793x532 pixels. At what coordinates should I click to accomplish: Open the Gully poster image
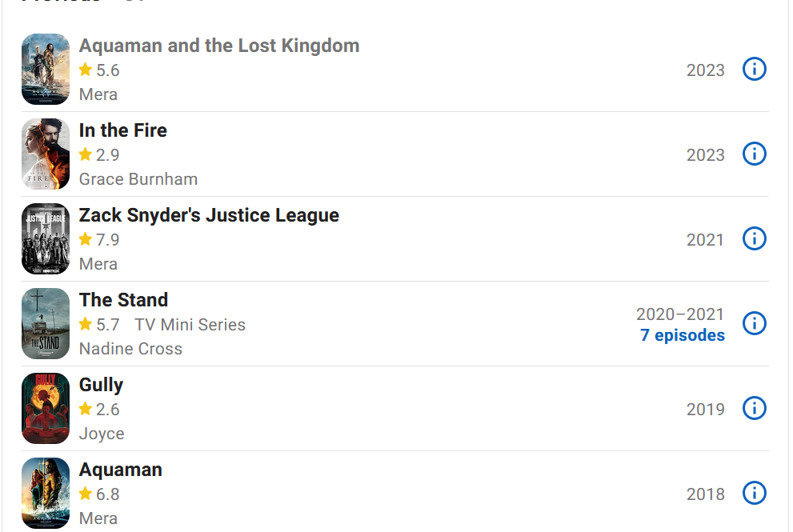[46, 409]
